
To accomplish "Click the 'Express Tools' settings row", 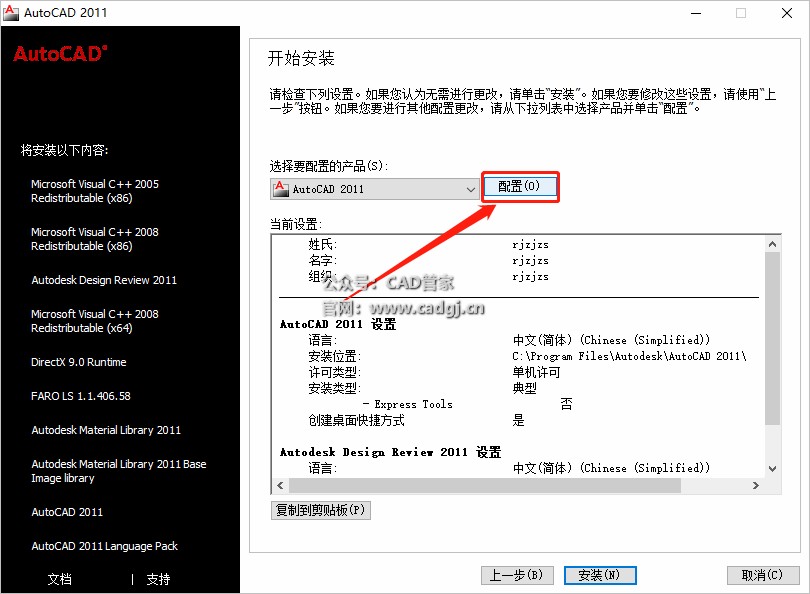I will (x=468, y=404).
